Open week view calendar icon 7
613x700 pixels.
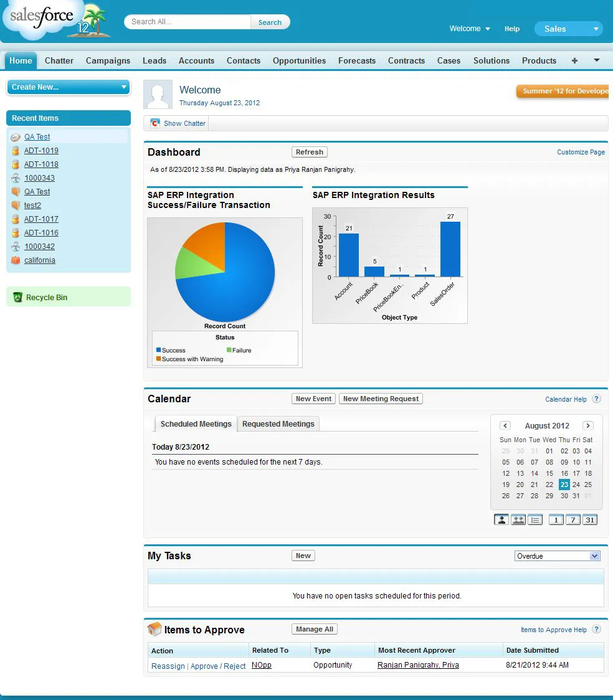[x=573, y=519]
